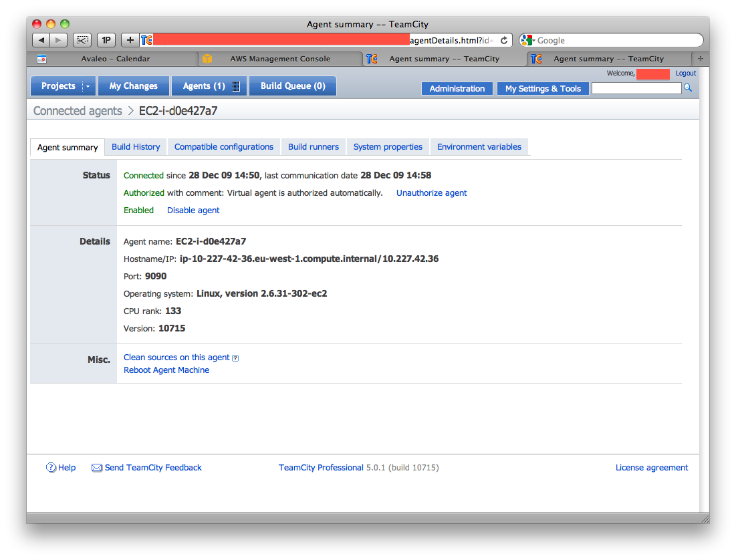Click the Help question mark icon in footer
This screenshot has width=736, height=560.
coord(51,468)
